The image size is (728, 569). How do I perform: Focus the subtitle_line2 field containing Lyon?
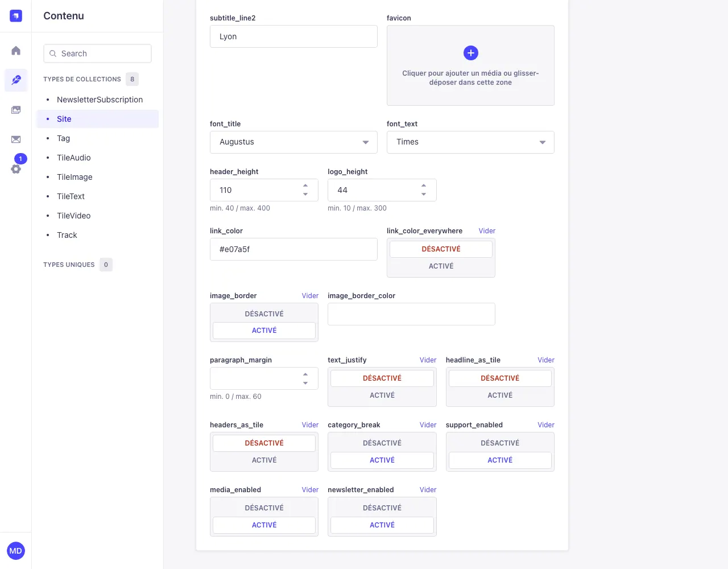coord(293,36)
